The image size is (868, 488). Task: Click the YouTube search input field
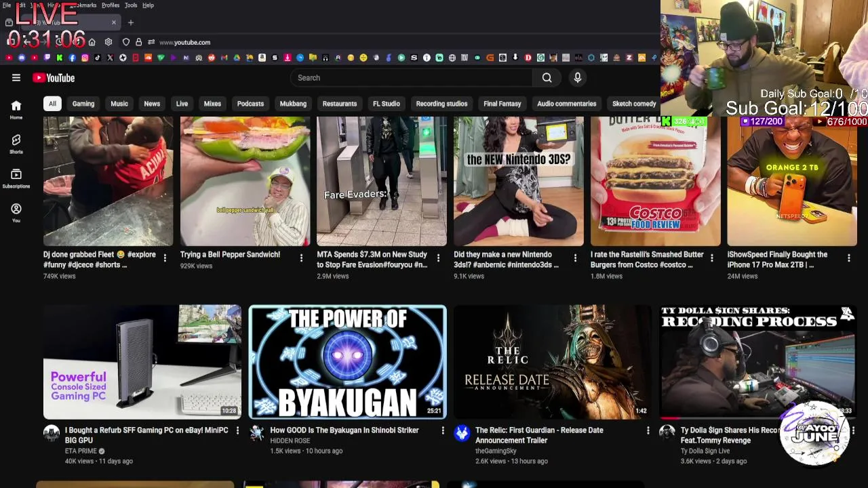point(411,77)
